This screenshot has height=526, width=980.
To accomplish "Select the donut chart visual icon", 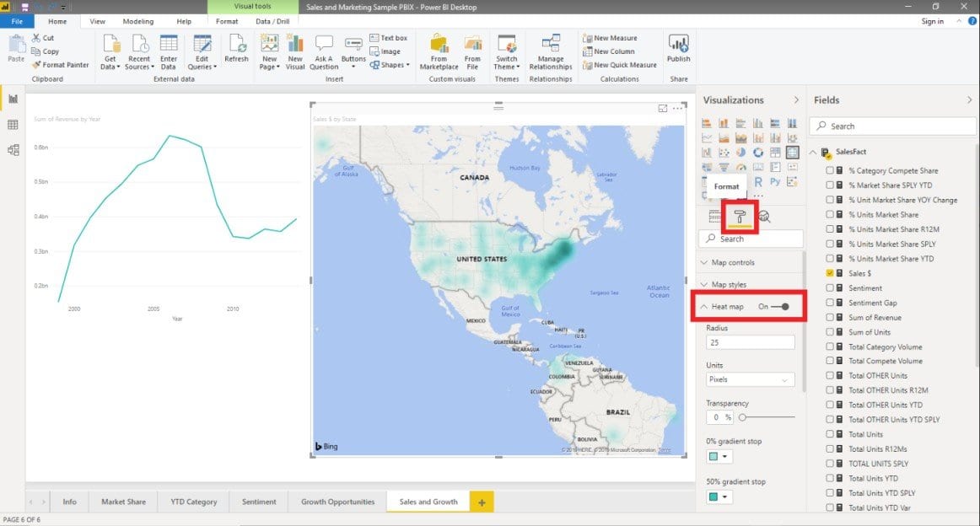I will 758,153.
